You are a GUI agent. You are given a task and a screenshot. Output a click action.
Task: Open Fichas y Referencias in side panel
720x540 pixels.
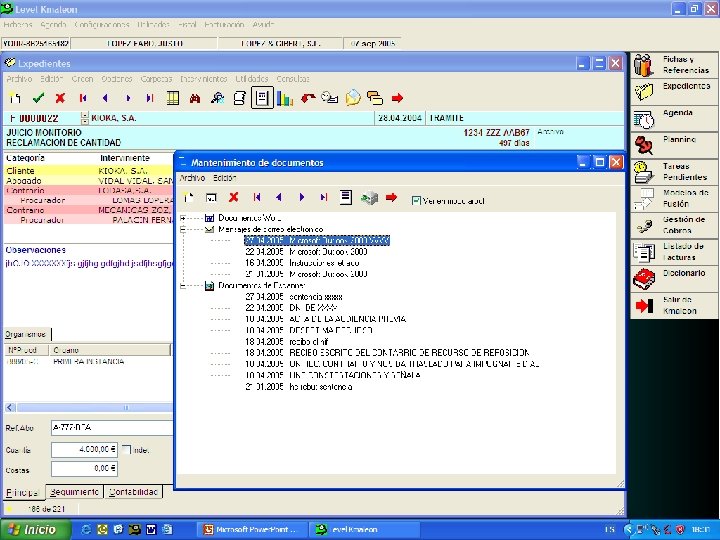click(674, 65)
